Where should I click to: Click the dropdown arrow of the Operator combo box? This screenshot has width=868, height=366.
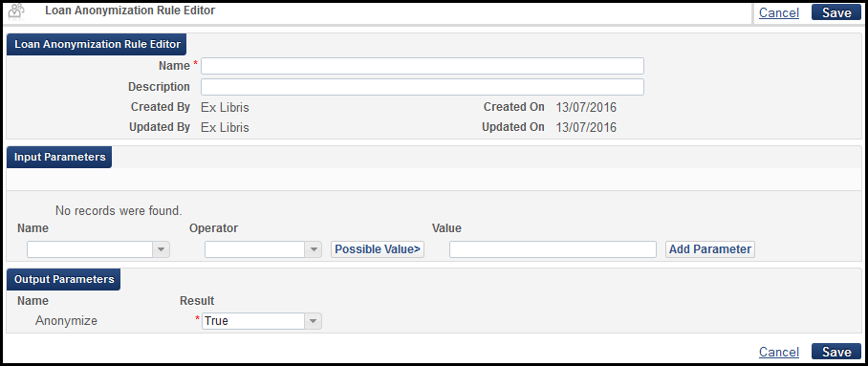[x=314, y=249]
